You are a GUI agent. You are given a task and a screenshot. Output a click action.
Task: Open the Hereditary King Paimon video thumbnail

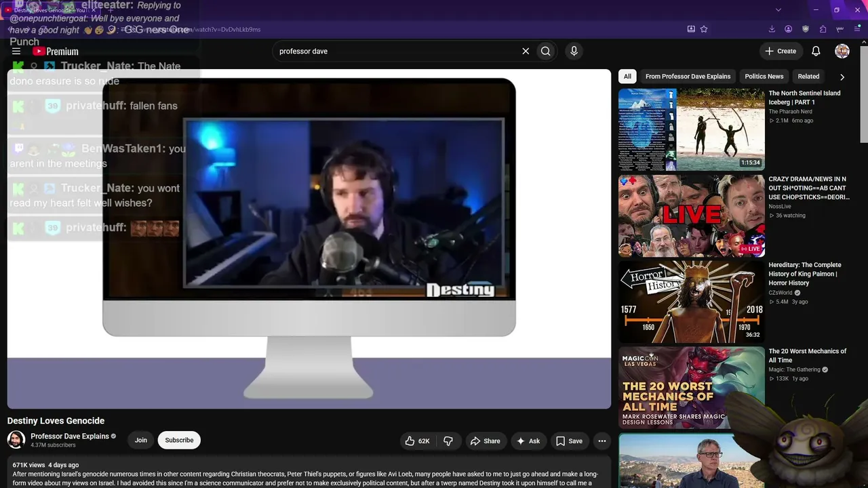pyautogui.click(x=691, y=302)
